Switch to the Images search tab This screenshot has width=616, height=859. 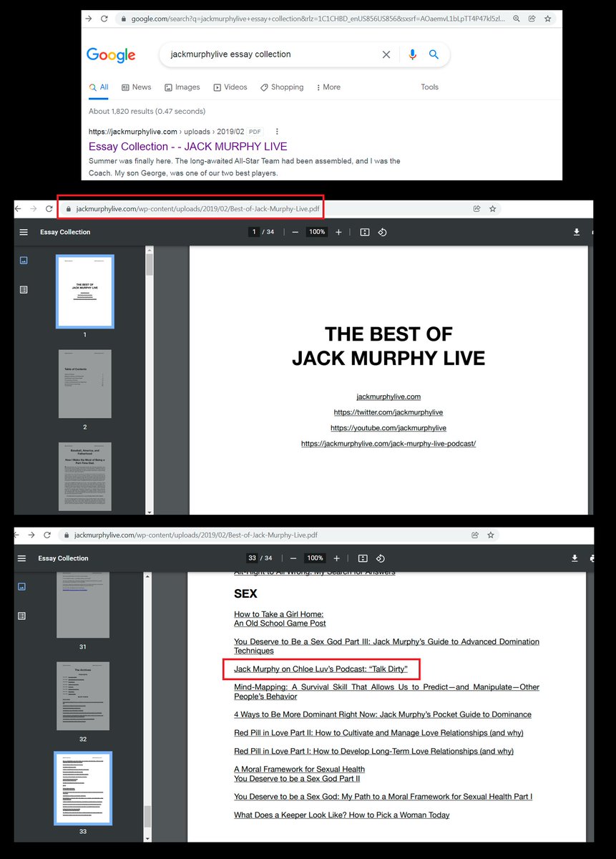182,87
